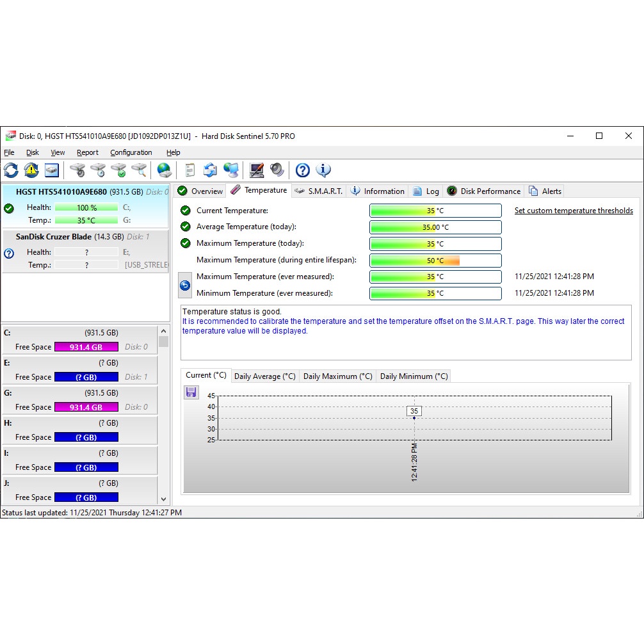The width and height of the screenshot is (644, 644).
Task: Open the Configuration menu
Action: (131, 152)
